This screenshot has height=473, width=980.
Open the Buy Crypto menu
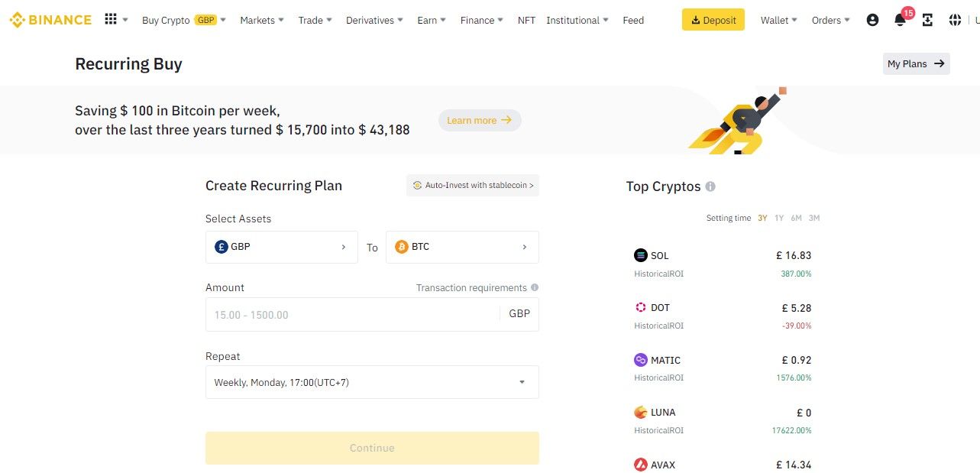184,21
